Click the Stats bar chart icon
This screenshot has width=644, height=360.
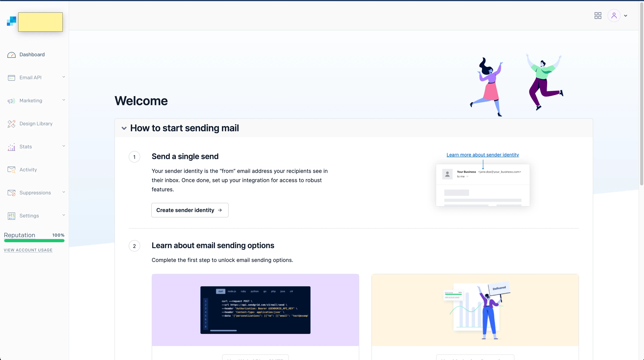tap(11, 147)
